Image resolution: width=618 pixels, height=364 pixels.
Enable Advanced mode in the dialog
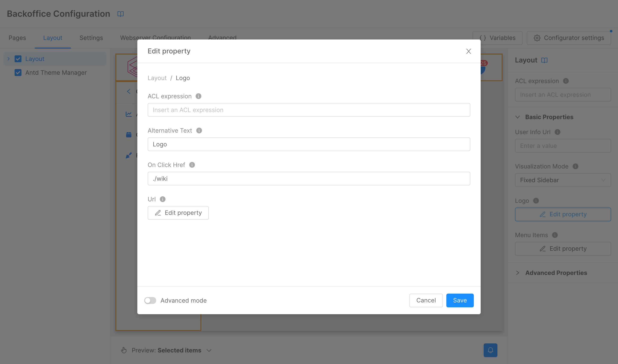point(150,300)
